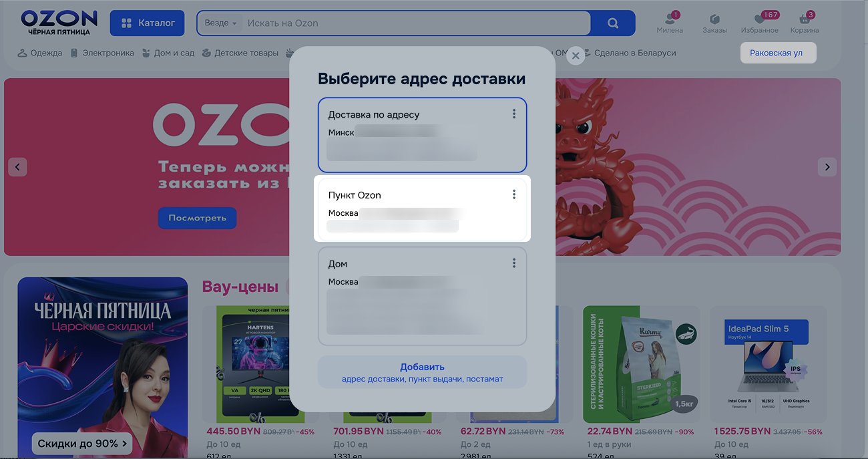Viewport: 868px width, 459px height.
Task: Open options menu for Доставка по адресу
Action: 514,114
